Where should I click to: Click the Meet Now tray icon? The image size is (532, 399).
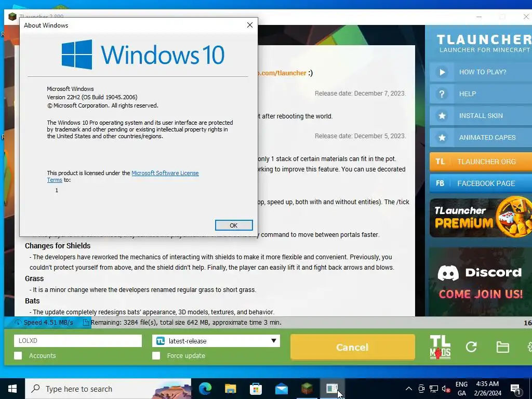tap(421, 389)
